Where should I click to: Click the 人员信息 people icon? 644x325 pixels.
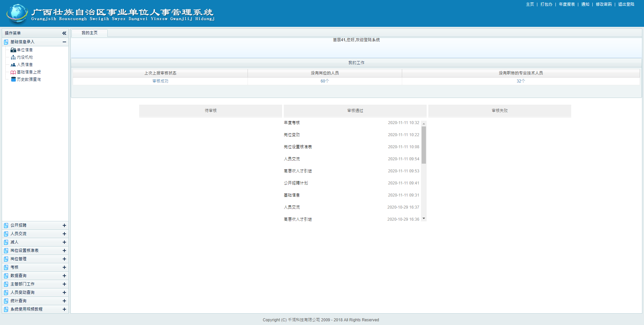coord(13,65)
